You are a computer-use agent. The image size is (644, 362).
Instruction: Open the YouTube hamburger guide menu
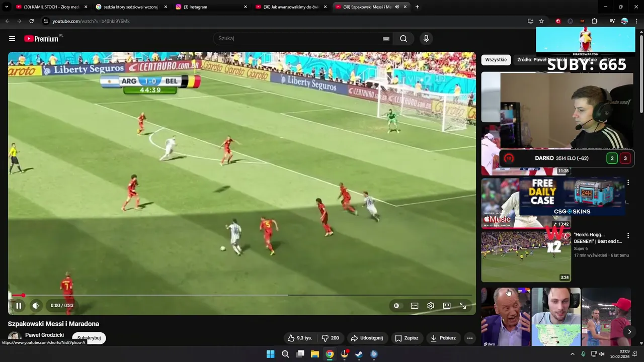click(x=12, y=39)
